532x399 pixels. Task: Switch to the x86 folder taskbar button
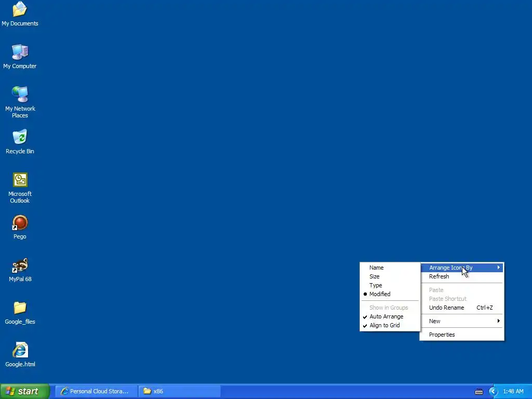click(180, 391)
